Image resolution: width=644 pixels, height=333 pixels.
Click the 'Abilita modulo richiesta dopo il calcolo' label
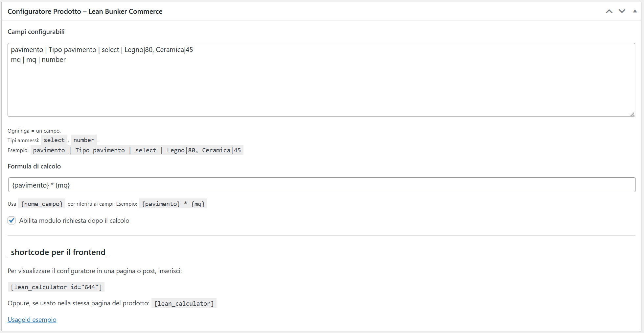click(x=74, y=220)
